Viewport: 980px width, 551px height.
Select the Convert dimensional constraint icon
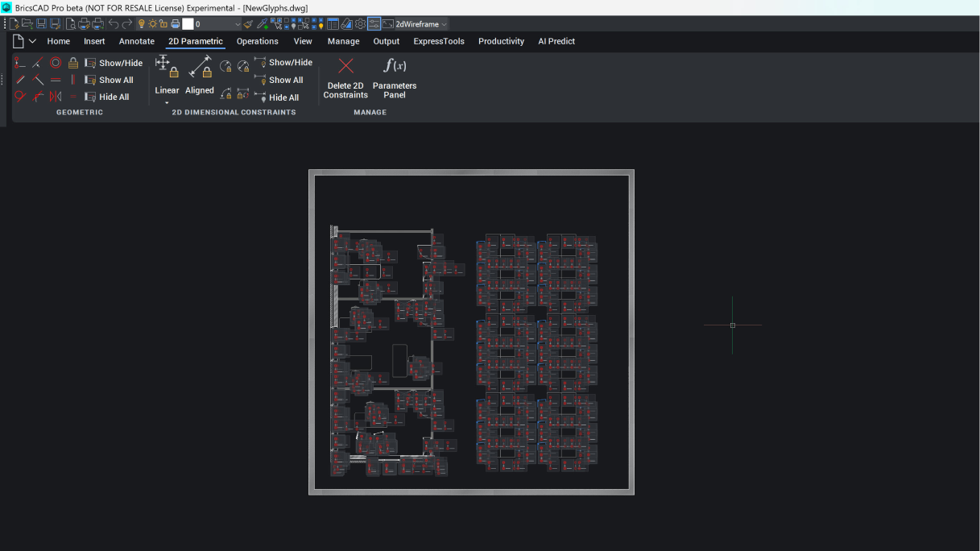click(243, 93)
